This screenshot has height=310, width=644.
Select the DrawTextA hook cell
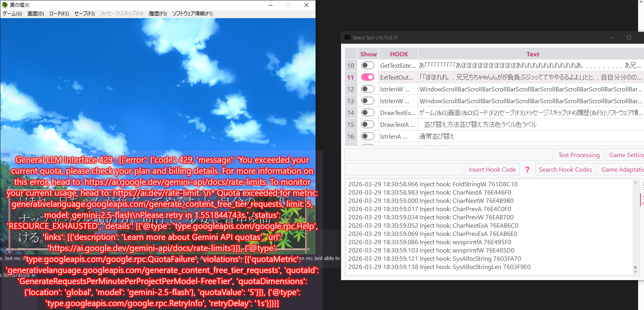(x=398, y=124)
